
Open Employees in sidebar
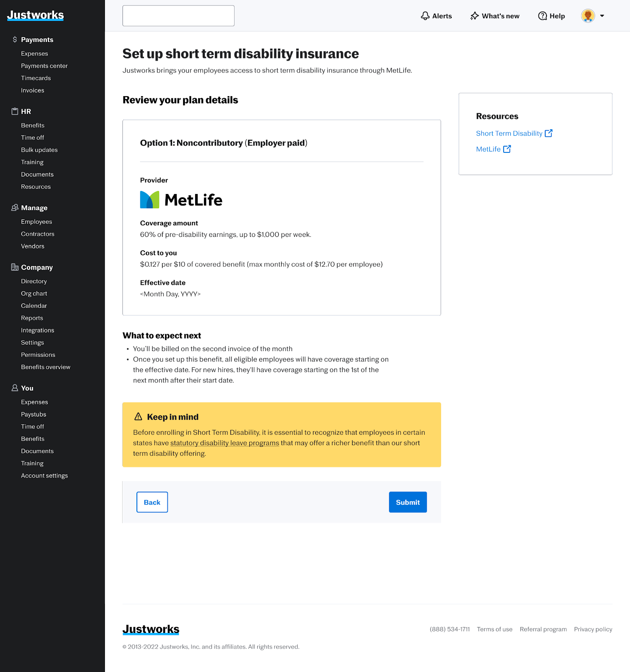(37, 221)
